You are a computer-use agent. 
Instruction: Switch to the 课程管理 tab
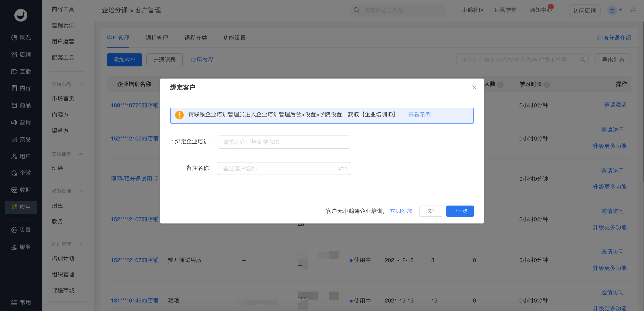point(157,38)
